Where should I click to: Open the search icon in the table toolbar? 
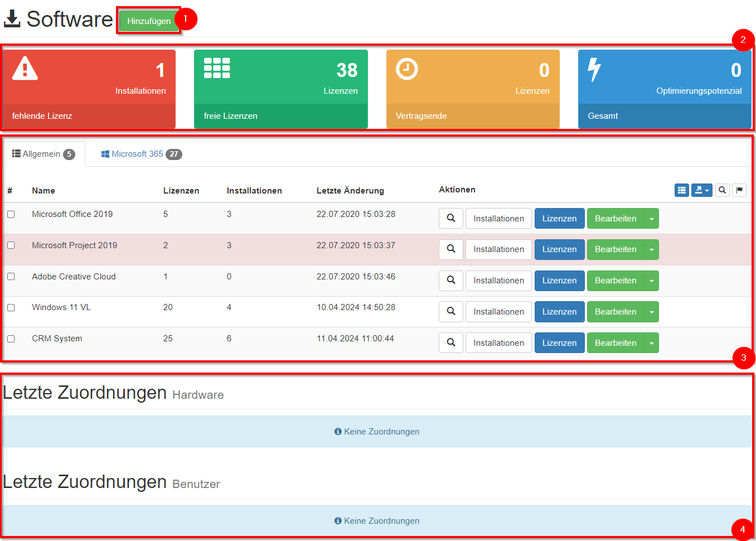click(722, 190)
